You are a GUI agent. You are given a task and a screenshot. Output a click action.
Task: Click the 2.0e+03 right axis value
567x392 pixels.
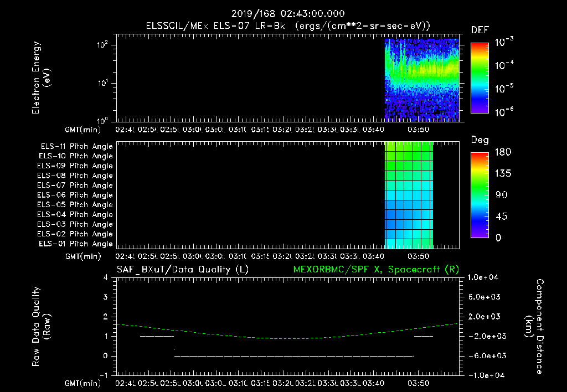pyautogui.click(x=484, y=317)
